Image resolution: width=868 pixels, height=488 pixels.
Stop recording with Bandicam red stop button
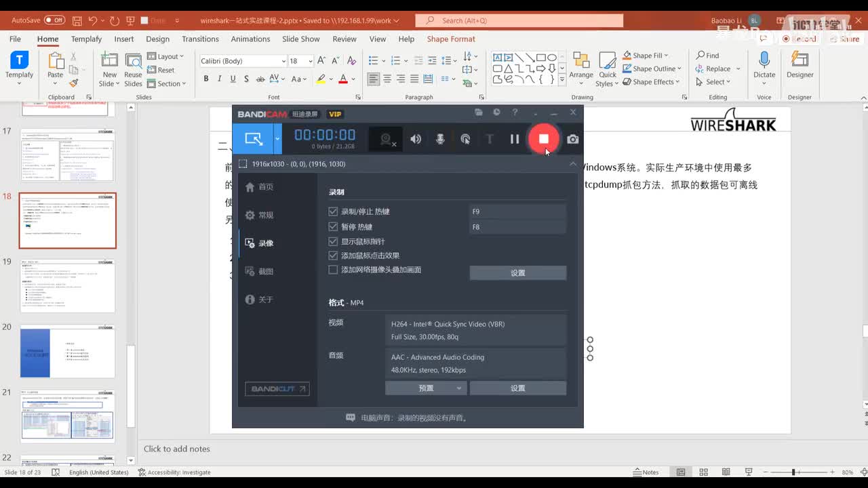click(543, 138)
